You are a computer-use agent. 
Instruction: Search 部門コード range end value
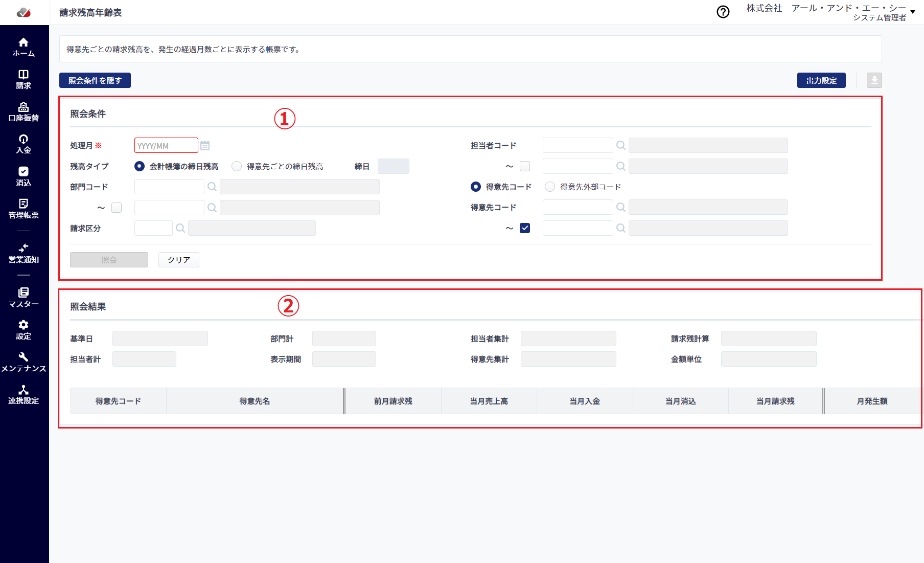[212, 208]
